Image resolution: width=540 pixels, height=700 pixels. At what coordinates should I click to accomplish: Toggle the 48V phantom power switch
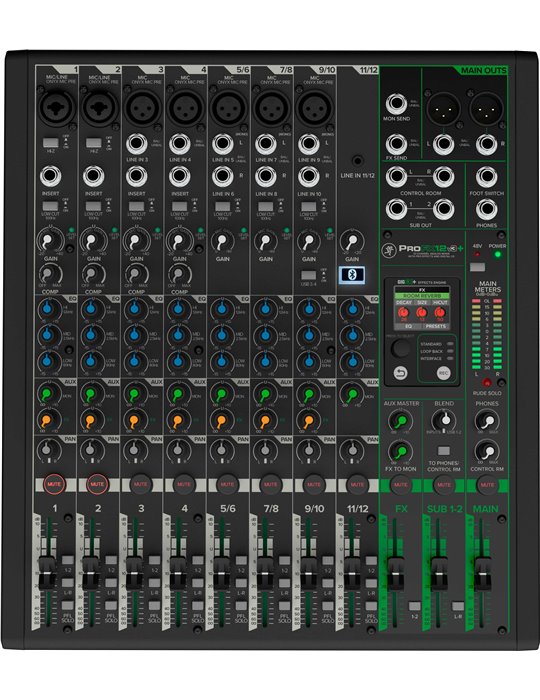[477, 267]
